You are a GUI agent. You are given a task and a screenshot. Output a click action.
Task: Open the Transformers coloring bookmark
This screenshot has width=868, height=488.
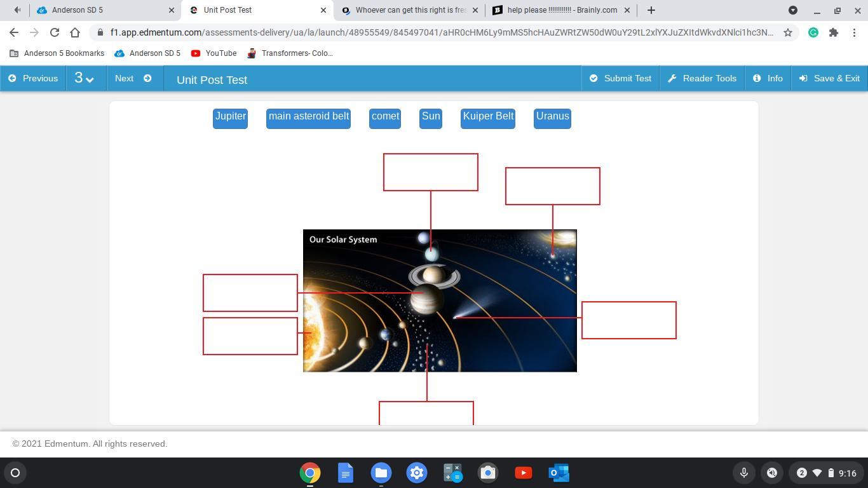click(290, 53)
